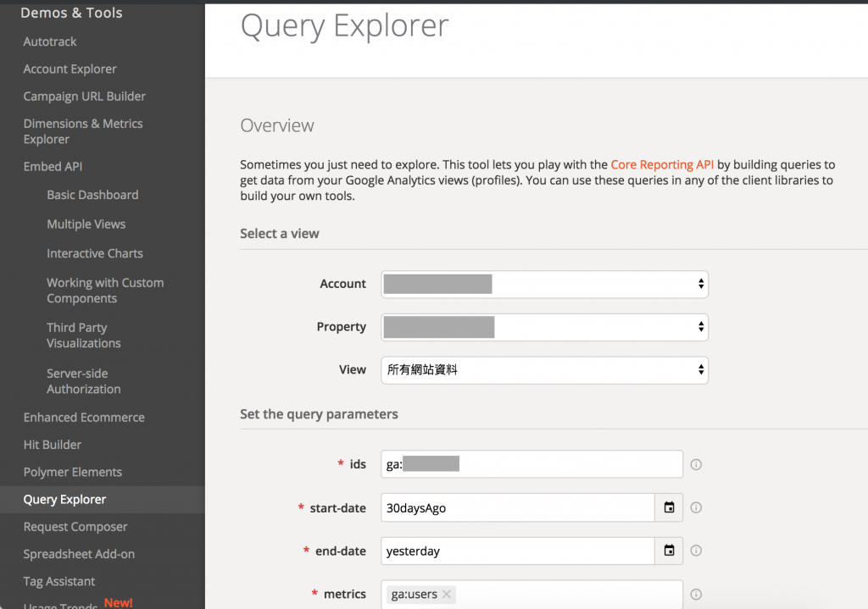
Task: Open Spreadsheet Add-on
Action: tap(79, 554)
